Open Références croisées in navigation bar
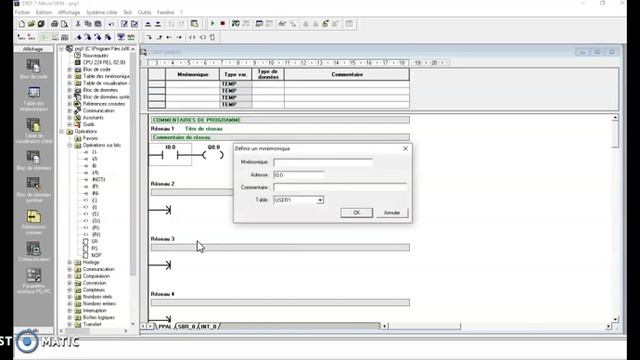 pos(33,222)
